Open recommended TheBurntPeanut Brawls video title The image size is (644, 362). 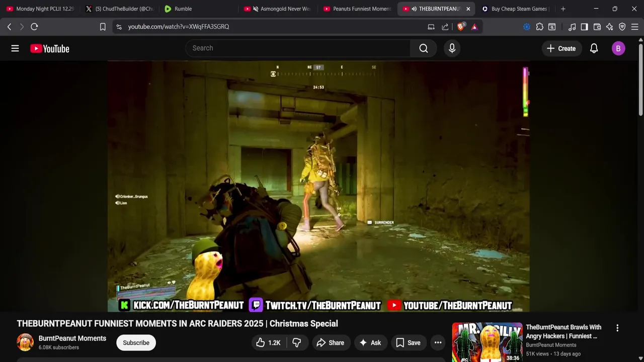click(563, 332)
